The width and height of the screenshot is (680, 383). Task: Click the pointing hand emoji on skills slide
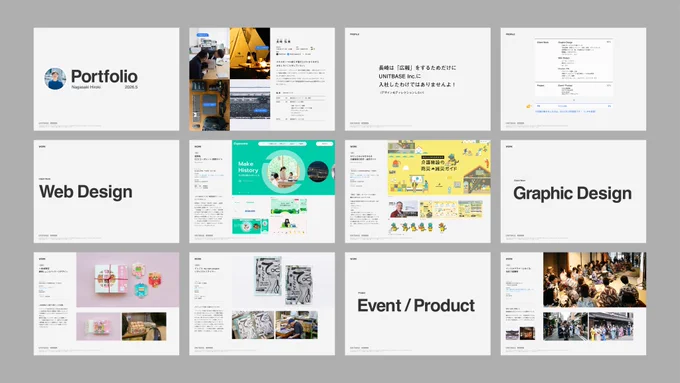[529, 106]
